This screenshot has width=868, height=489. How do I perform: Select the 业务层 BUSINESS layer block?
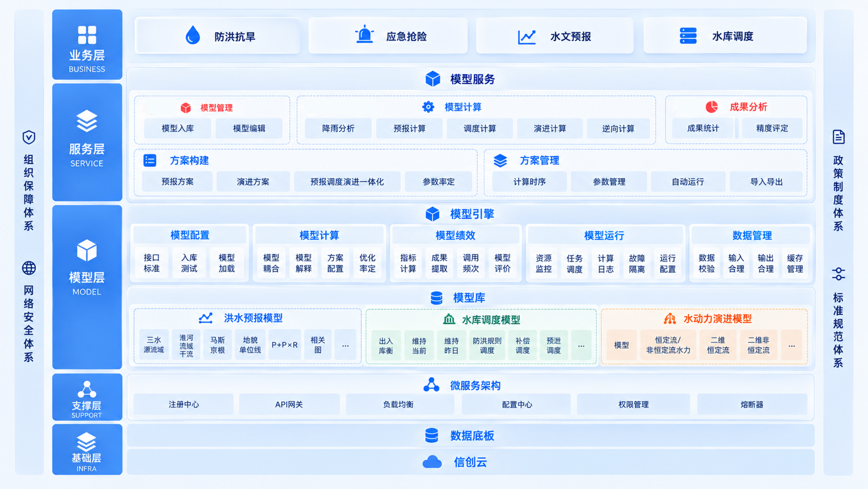click(x=87, y=44)
